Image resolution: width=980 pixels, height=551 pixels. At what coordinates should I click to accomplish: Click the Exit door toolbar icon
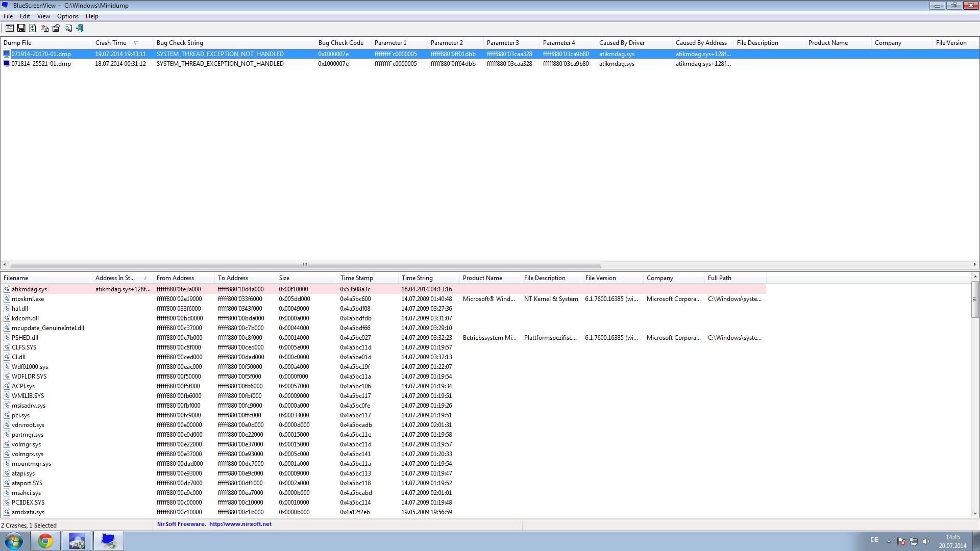tap(80, 28)
